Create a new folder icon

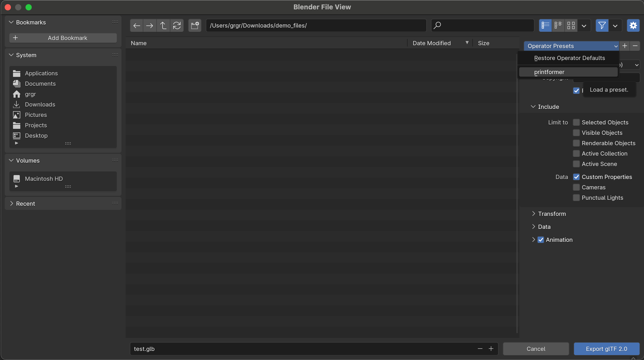[195, 25]
